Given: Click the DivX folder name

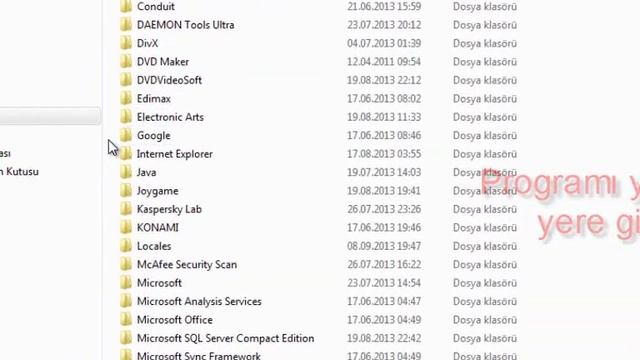Looking at the screenshot, I should click(147, 43).
